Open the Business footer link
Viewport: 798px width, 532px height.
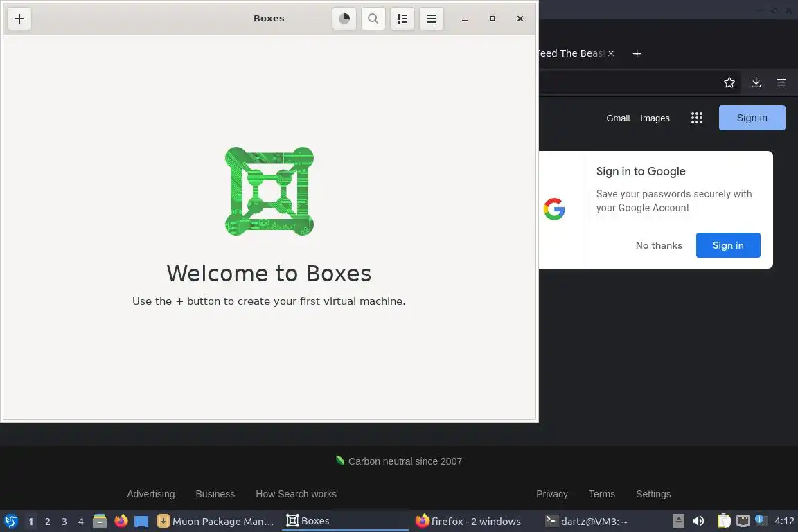(x=215, y=494)
